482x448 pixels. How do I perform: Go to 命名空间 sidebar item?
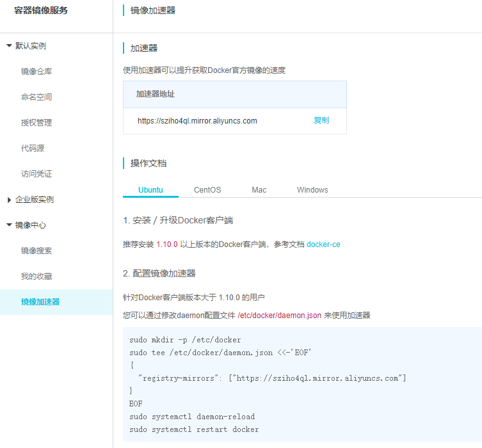[x=36, y=97]
